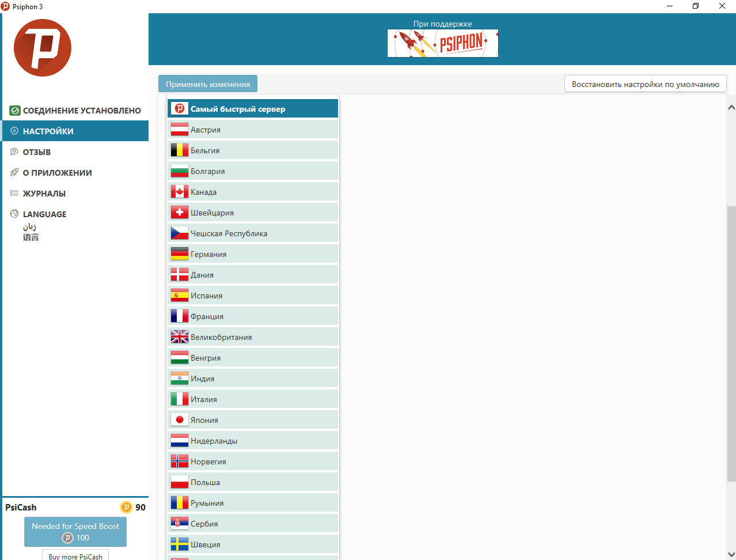Click the vertical scrollbar thumb

point(731,343)
